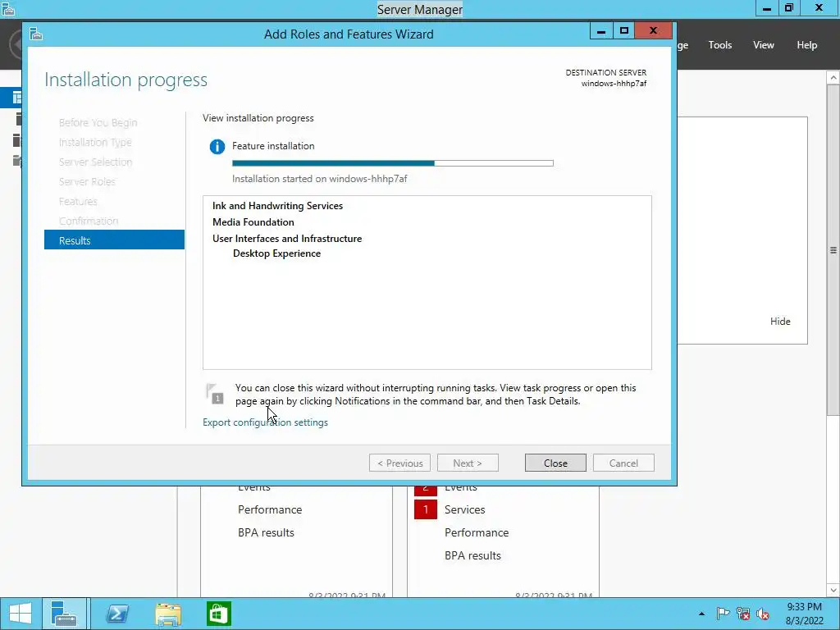This screenshot has height=630, width=840.
Task: Click the feature installation progress bar
Action: point(393,163)
